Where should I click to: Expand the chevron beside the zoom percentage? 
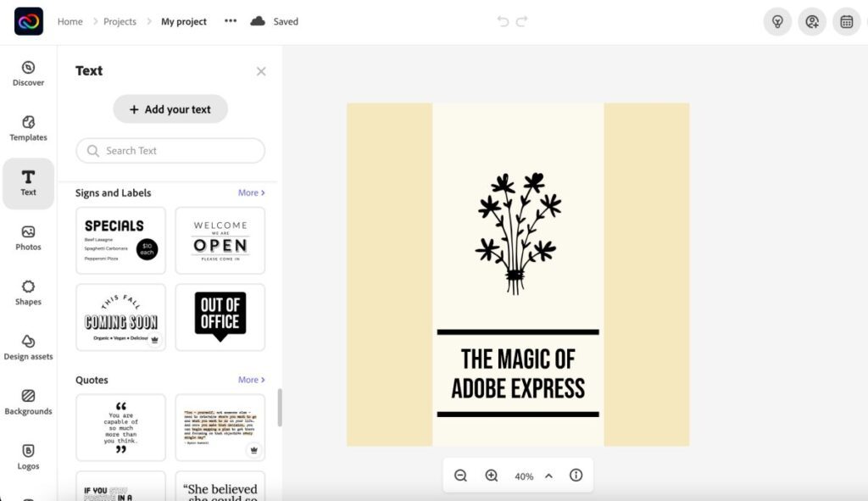pyautogui.click(x=548, y=476)
